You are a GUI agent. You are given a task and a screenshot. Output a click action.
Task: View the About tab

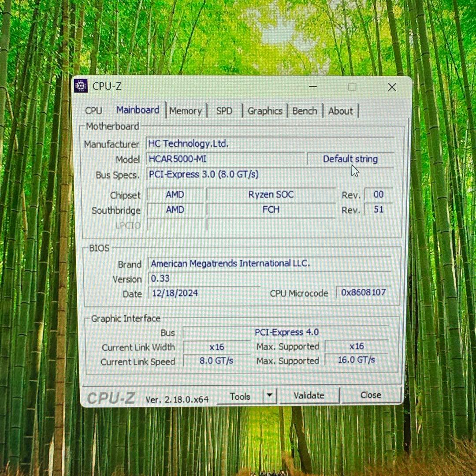pyautogui.click(x=340, y=111)
